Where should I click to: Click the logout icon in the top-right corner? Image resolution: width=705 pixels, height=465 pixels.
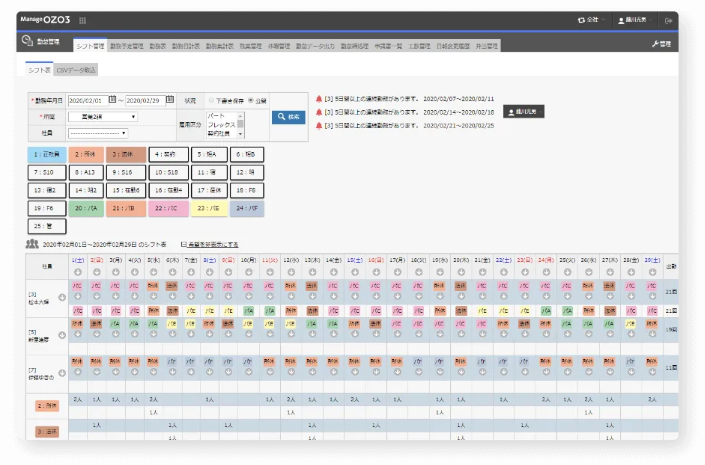pyautogui.click(x=669, y=20)
